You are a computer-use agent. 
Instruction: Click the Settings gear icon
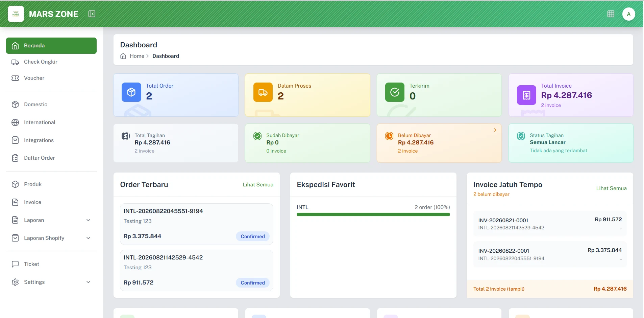pyautogui.click(x=15, y=282)
